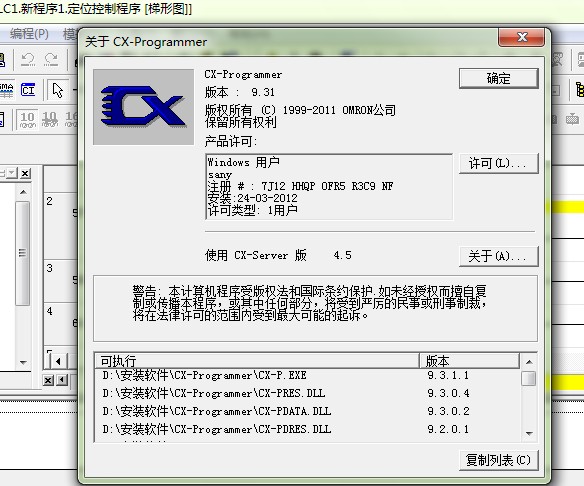
Task: Sort by the 版本 column header
Action: (469, 360)
